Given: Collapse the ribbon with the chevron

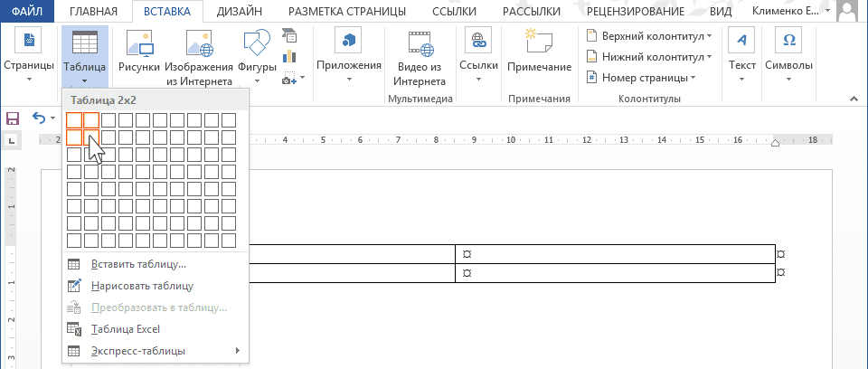Looking at the screenshot, I should click(x=854, y=99).
